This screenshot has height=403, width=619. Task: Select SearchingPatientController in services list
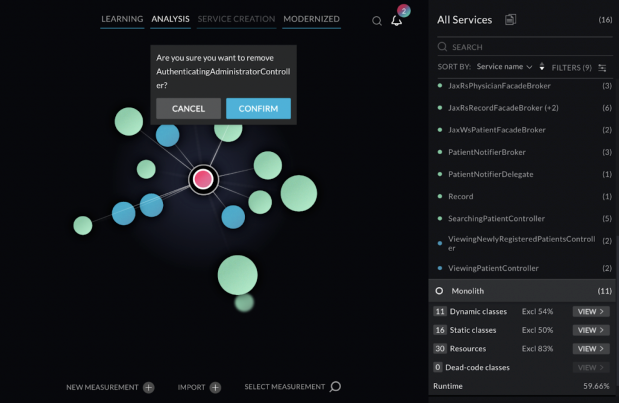[496, 218]
